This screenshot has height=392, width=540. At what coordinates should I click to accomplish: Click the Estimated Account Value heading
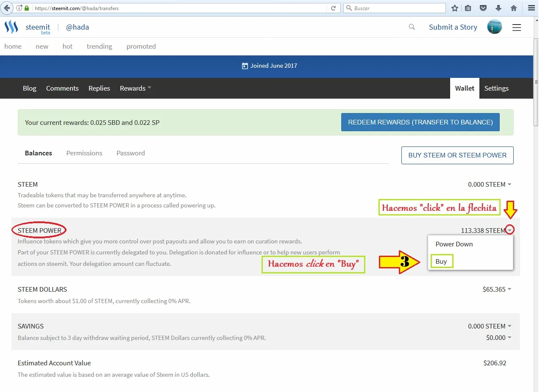[x=54, y=363]
